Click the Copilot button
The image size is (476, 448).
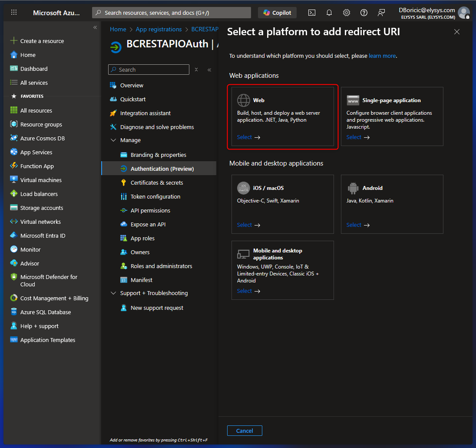coord(277,13)
